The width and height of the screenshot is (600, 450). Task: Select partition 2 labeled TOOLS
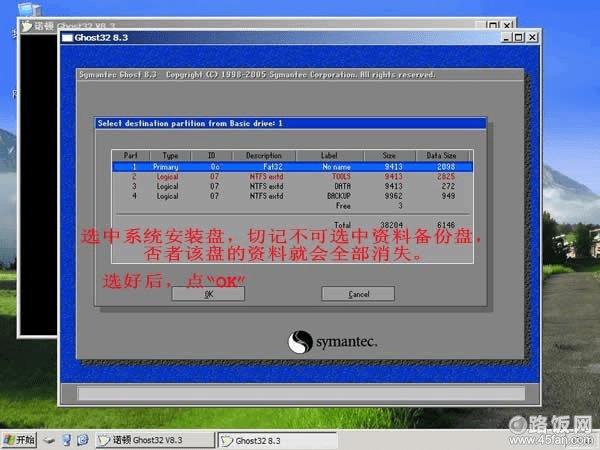[x=292, y=176]
